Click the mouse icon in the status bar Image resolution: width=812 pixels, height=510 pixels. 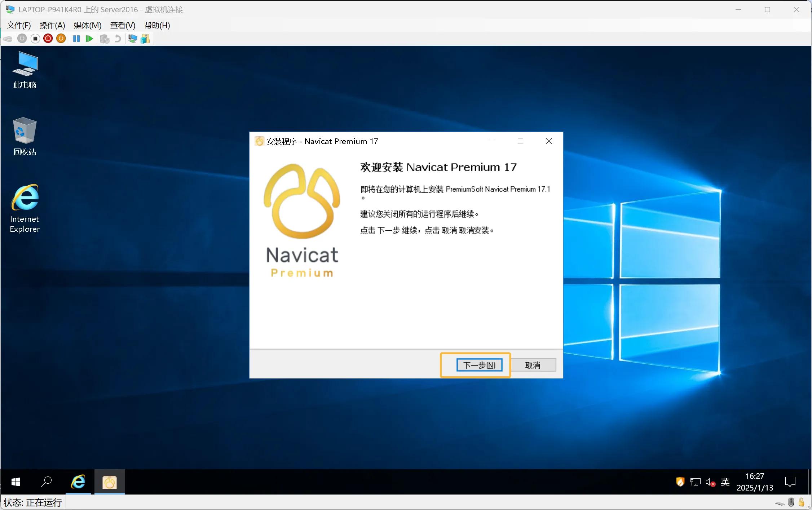point(791,502)
